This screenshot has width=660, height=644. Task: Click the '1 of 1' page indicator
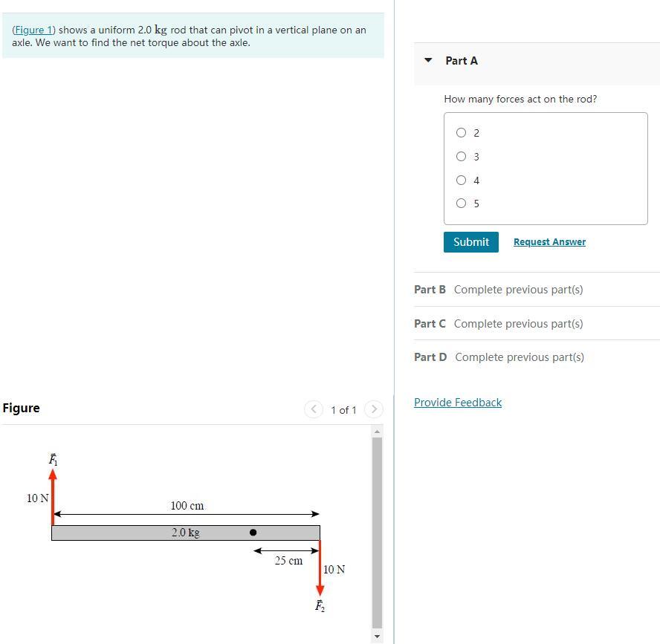coord(343,410)
